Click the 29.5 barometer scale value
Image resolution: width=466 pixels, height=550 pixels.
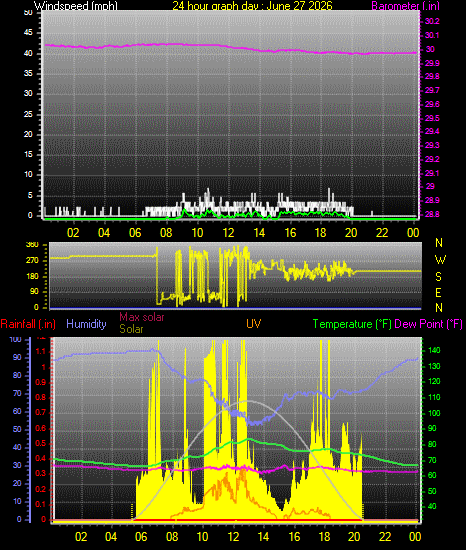coord(432,119)
